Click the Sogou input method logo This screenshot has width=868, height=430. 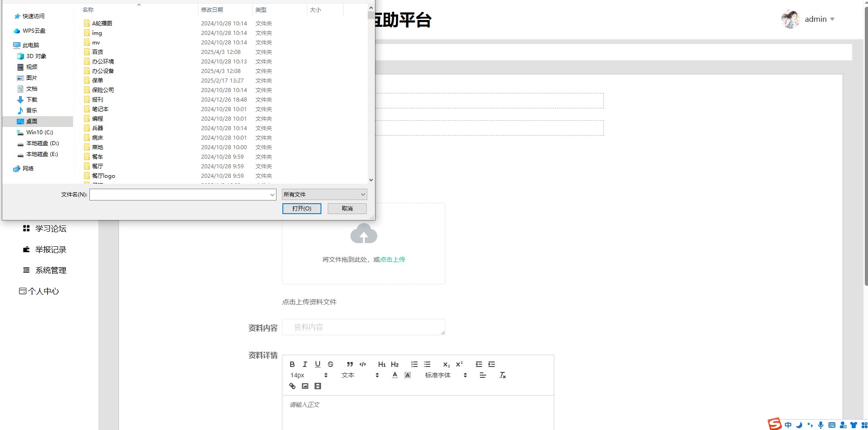point(774,424)
